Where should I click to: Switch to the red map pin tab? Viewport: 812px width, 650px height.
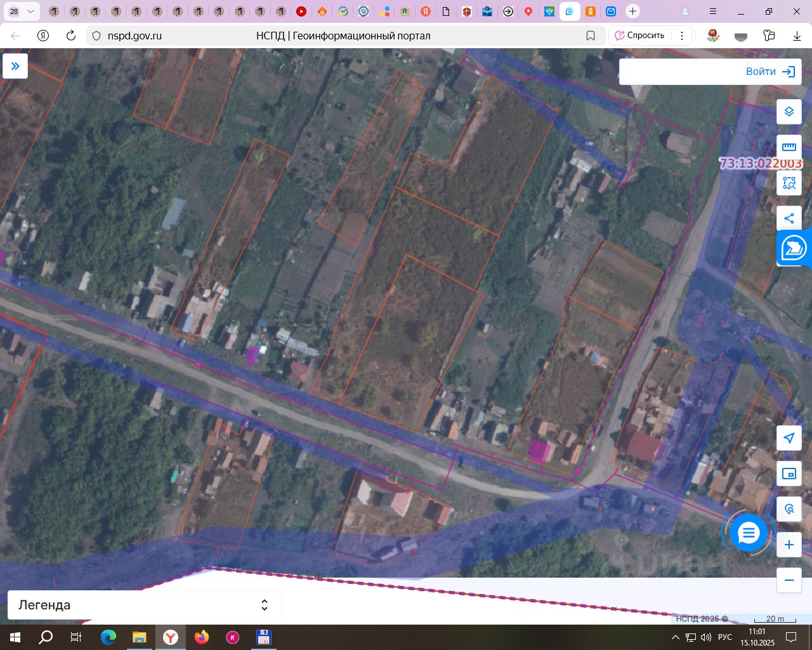[528, 11]
